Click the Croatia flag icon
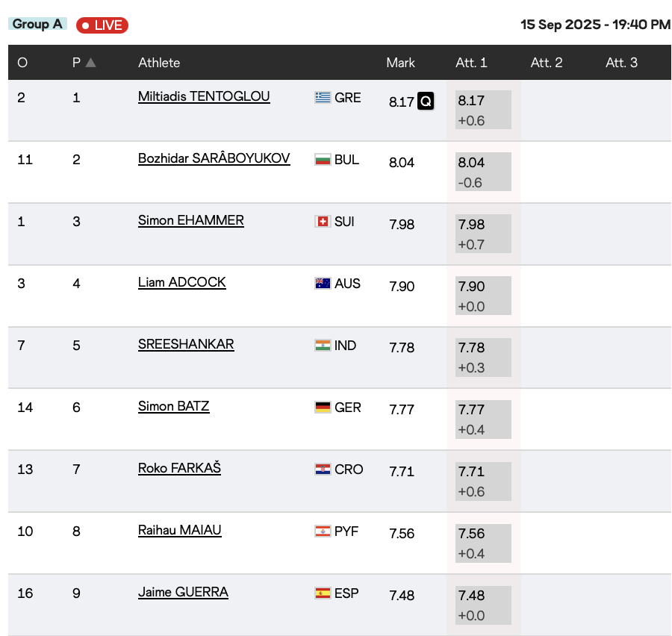The width and height of the screenshot is (672, 636). (x=323, y=470)
